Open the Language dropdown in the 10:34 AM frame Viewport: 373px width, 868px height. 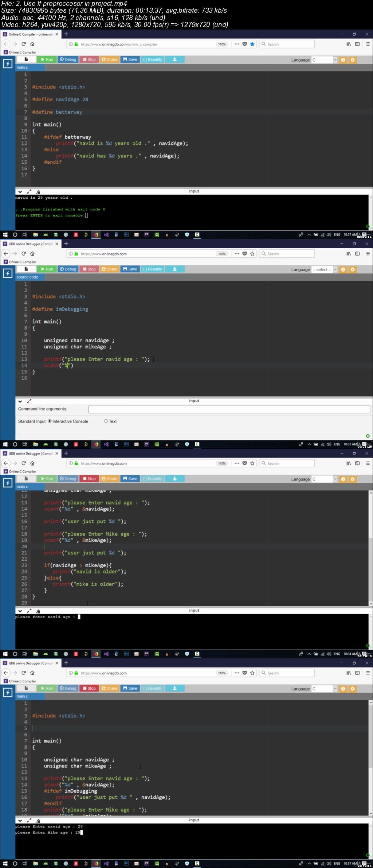324,479
